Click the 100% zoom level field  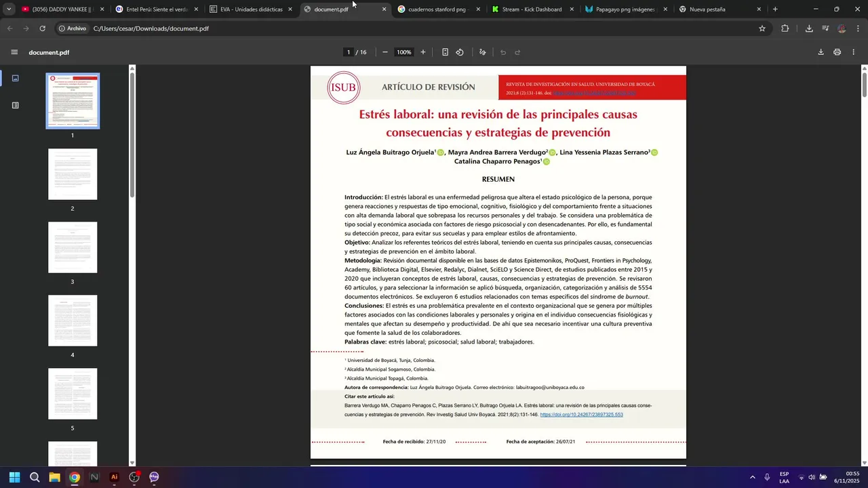tap(404, 52)
